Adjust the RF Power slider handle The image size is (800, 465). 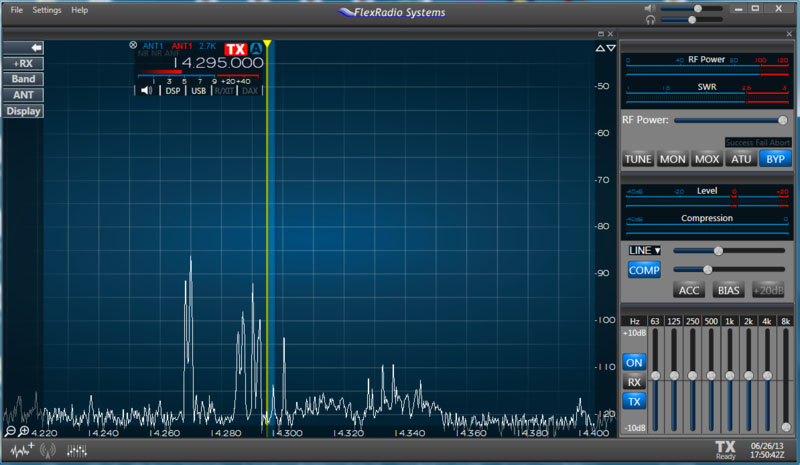point(783,120)
